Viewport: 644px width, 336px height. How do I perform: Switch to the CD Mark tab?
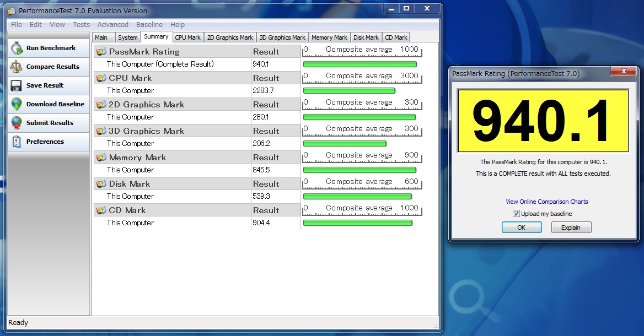pyautogui.click(x=396, y=37)
